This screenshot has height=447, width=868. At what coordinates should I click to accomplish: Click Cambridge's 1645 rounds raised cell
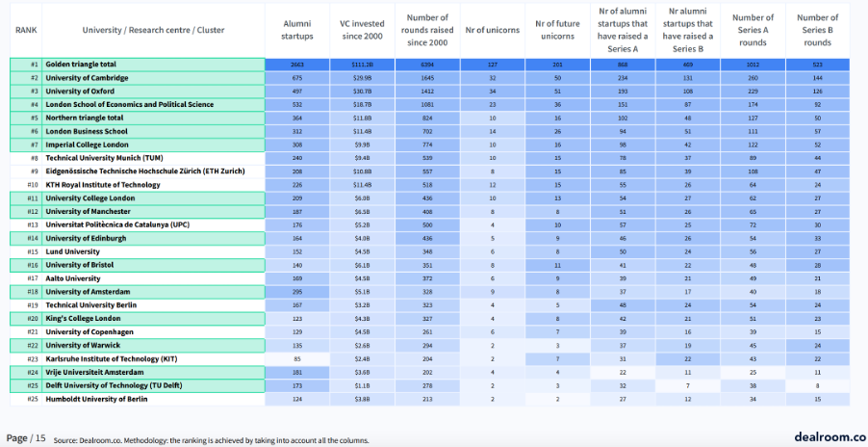tap(427, 77)
